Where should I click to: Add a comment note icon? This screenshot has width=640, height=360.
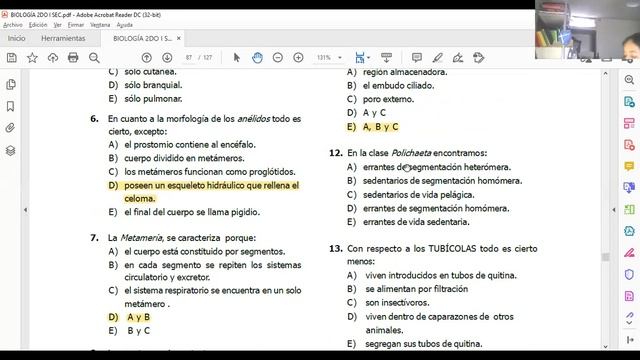[x=417, y=58]
